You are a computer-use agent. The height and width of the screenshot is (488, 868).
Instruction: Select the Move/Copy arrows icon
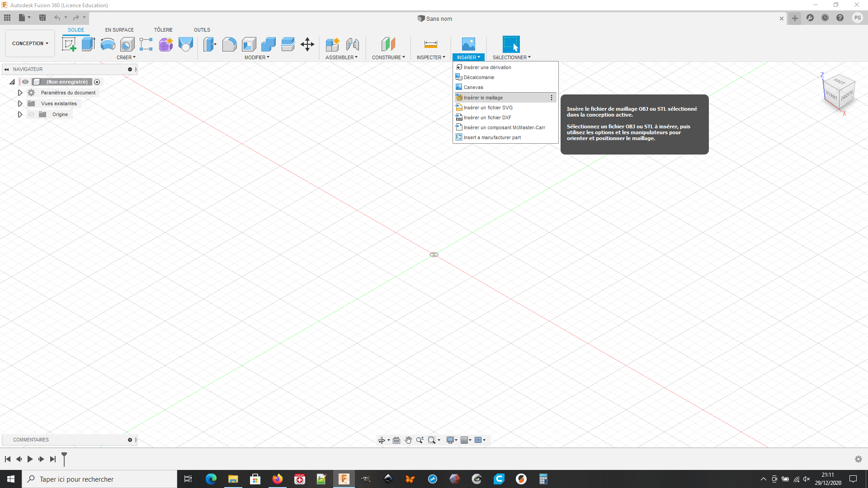(x=307, y=44)
